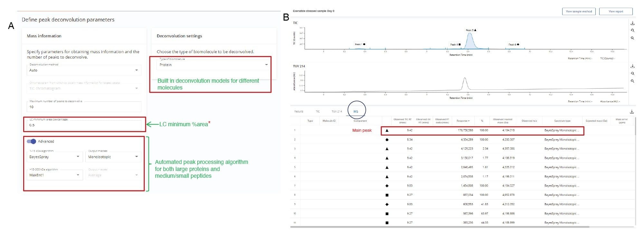The image size is (644, 237).
Task: Click the 887,034 response cell
Action: point(468,195)
